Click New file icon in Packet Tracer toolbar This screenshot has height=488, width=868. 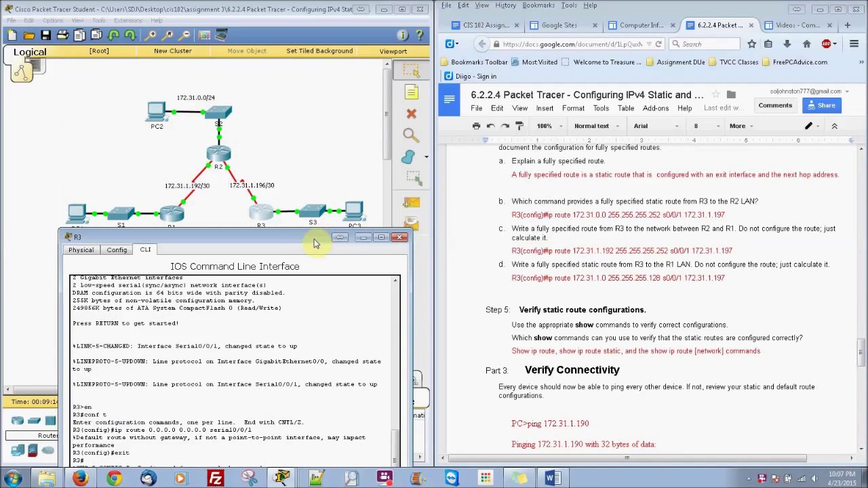tap(12, 35)
